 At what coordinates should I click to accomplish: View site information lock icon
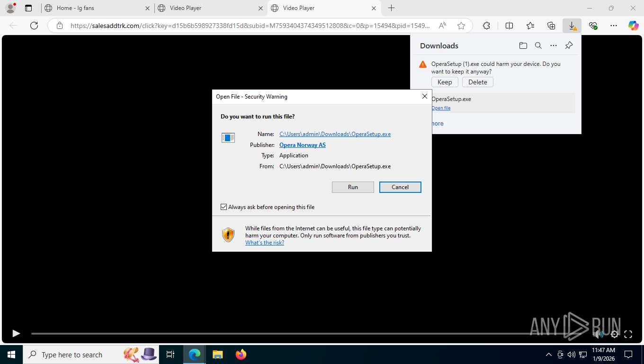pos(60,26)
